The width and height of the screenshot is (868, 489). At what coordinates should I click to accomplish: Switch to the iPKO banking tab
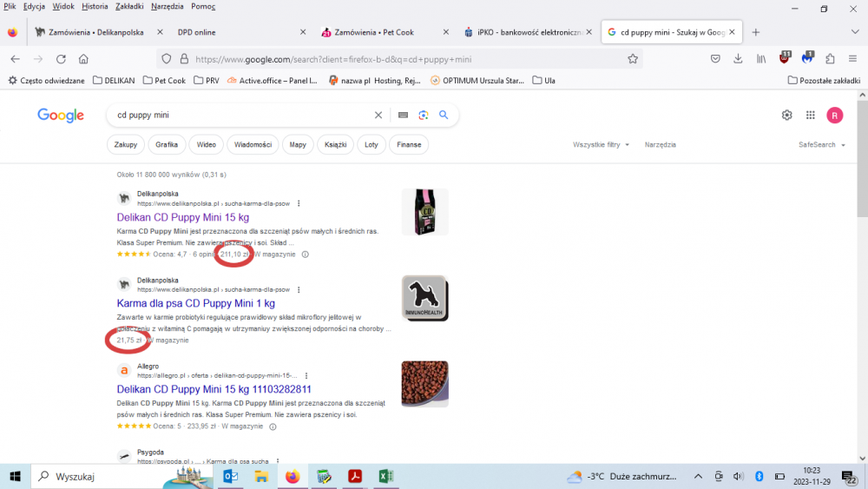[526, 32]
